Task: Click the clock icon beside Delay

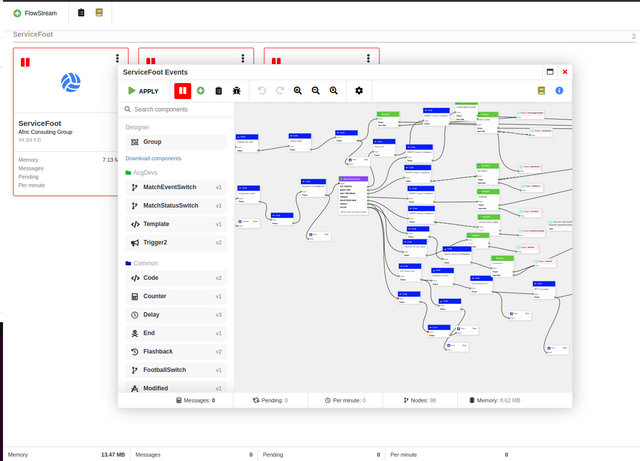Action: tap(135, 315)
